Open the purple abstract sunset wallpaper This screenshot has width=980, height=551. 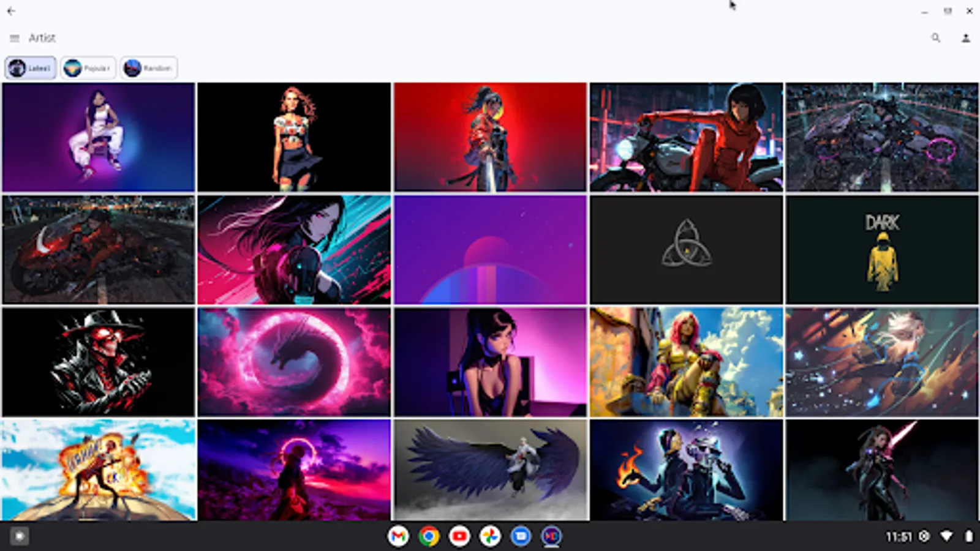pyautogui.click(x=490, y=250)
